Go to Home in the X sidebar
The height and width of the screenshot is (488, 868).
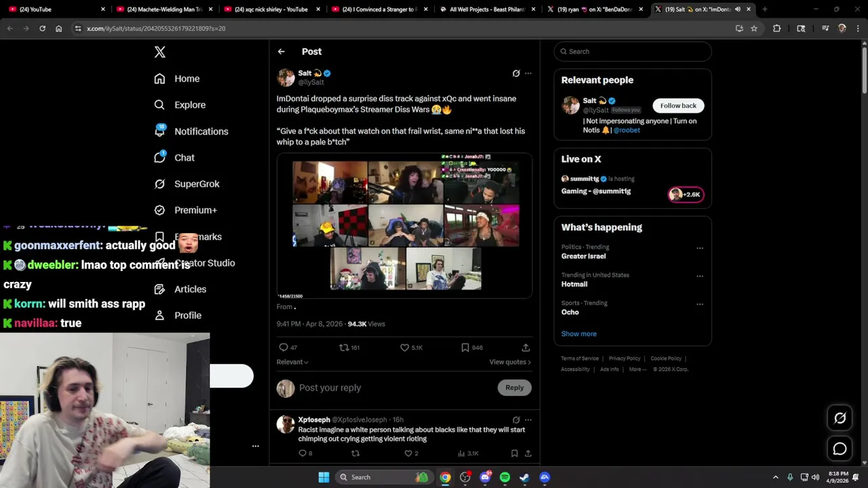[177, 79]
